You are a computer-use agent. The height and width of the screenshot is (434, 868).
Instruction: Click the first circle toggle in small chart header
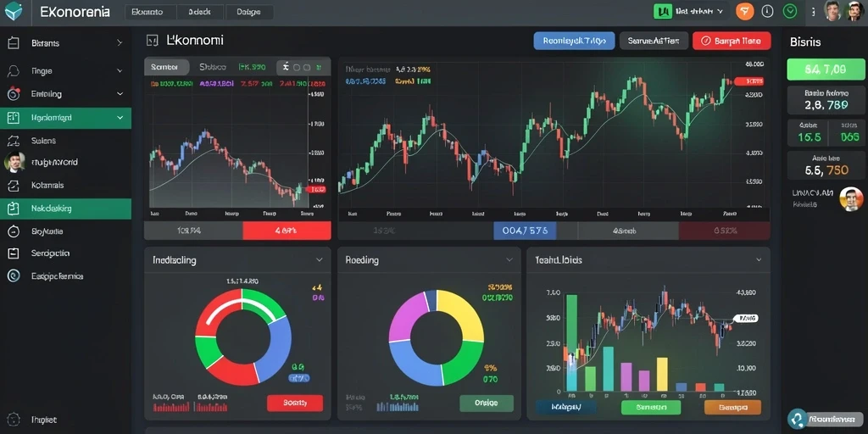point(297,67)
